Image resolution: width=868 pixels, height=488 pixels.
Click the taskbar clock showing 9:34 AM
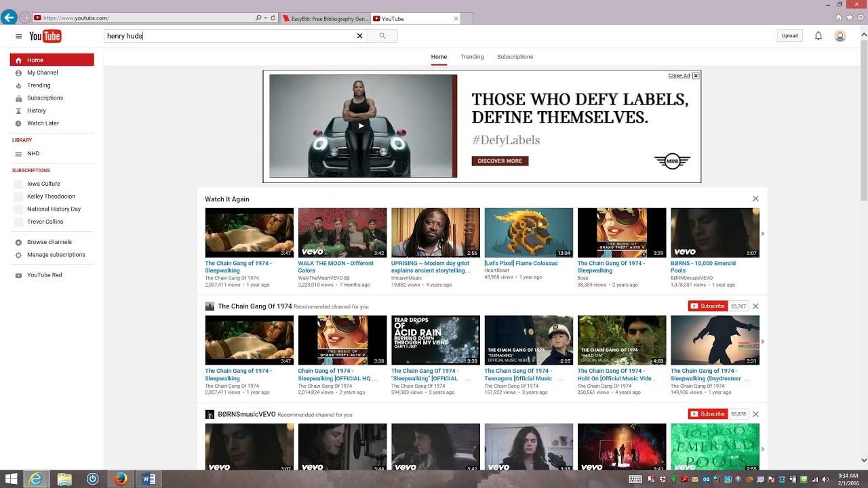coord(848,479)
